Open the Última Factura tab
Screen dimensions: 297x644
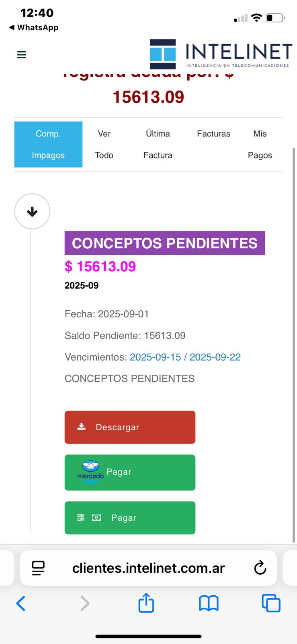pyautogui.click(x=158, y=144)
